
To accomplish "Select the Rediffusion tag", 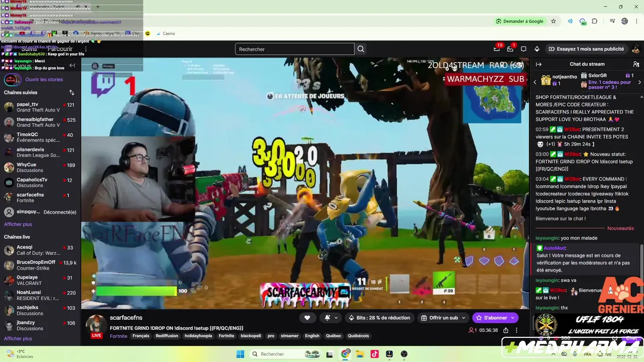I will (167, 336).
